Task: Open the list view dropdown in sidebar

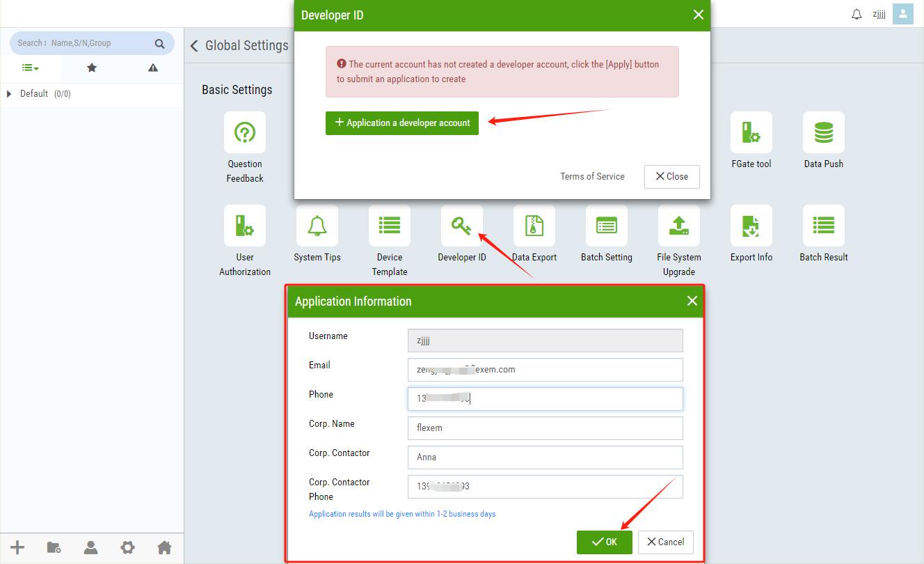Action: click(x=30, y=68)
